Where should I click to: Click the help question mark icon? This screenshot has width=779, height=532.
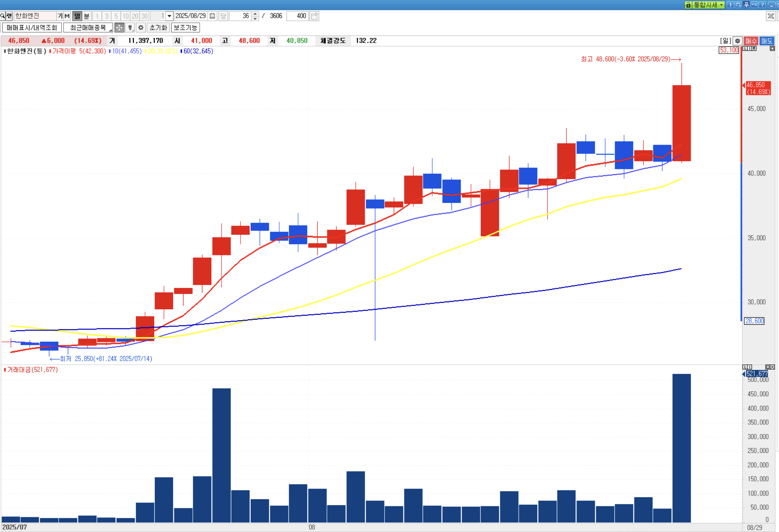click(762, 5)
